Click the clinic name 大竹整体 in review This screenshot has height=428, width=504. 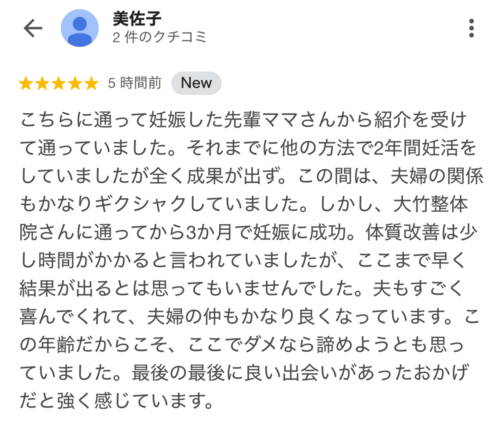pyautogui.click(x=430, y=204)
